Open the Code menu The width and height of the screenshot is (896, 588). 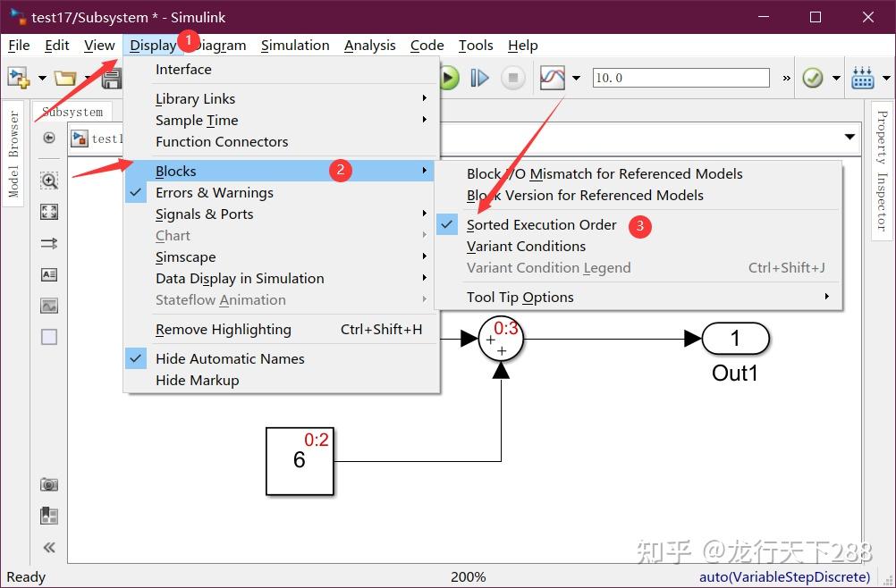click(x=427, y=45)
